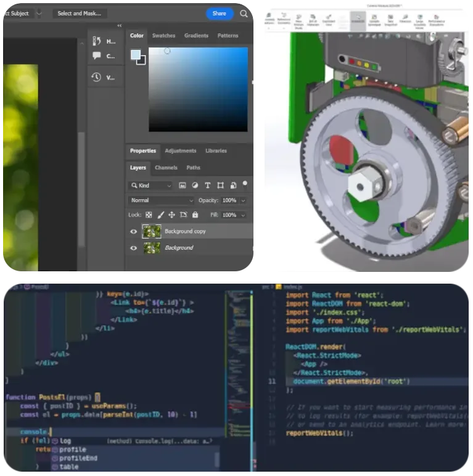Screen dimensions: 473x476
Task: Click Performance Evaluation in SolidWorks toolbar
Action: pyautogui.click(x=436, y=20)
